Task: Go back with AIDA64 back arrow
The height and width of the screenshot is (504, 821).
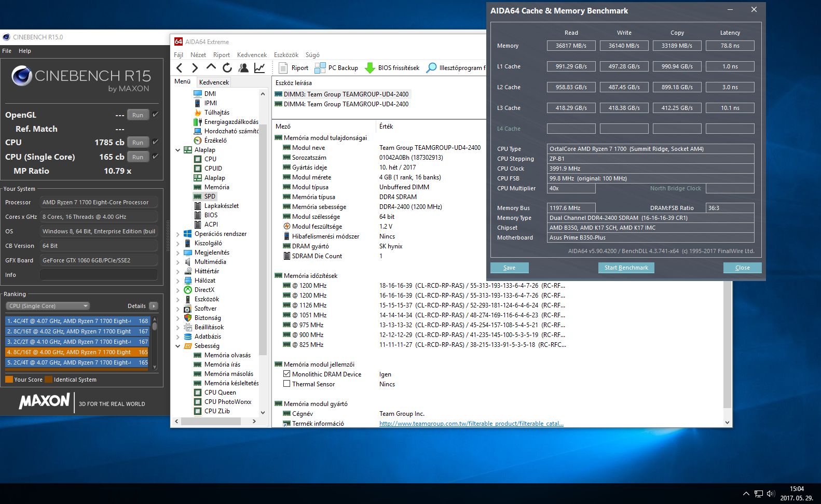Action: [x=180, y=67]
